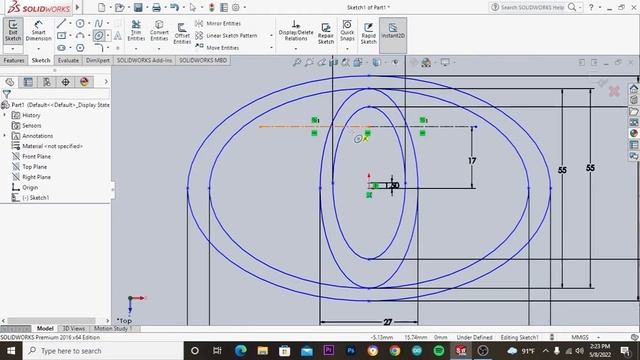Image resolution: width=640 pixels, height=360 pixels.
Task: Select the sketch Text tool
Action: (x=118, y=36)
